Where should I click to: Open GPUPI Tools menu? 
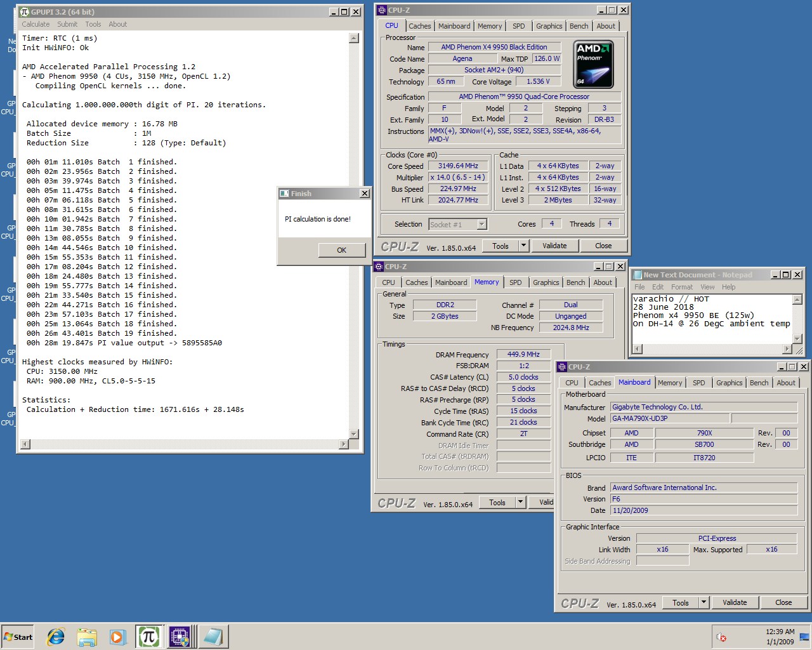click(x=93, y=24)
